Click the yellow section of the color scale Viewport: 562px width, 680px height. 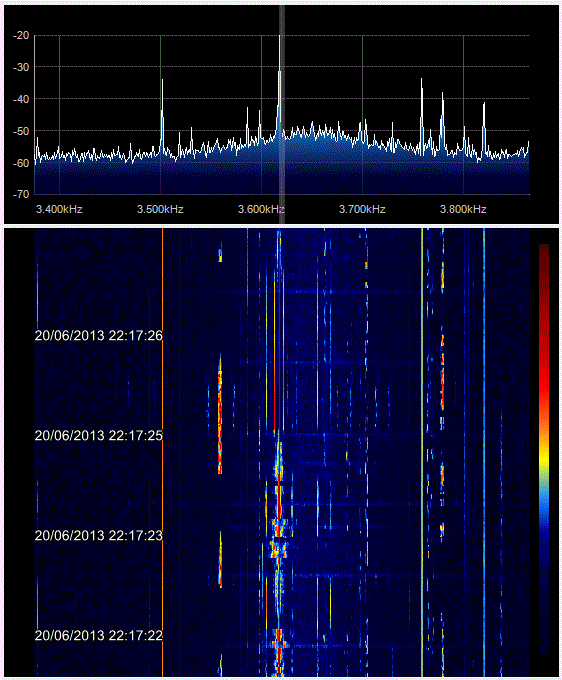pyautogui.click(x=544, y=458)
